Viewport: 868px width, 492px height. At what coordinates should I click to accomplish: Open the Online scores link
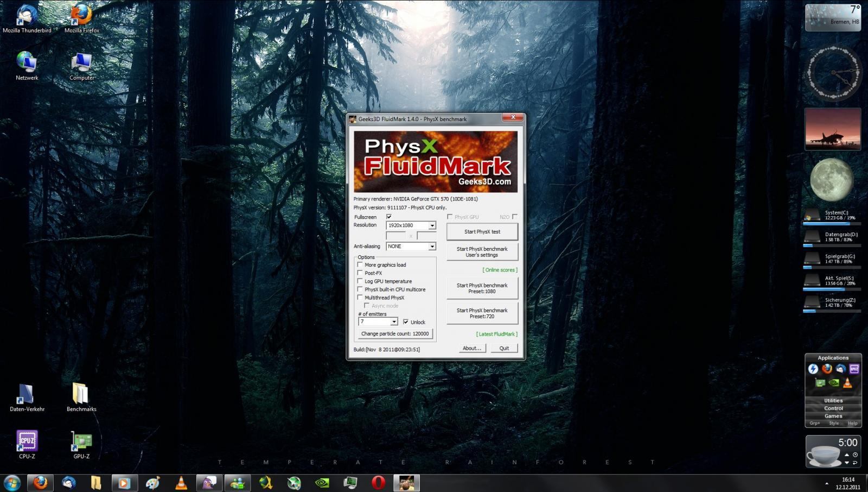[x=500, y=270]
